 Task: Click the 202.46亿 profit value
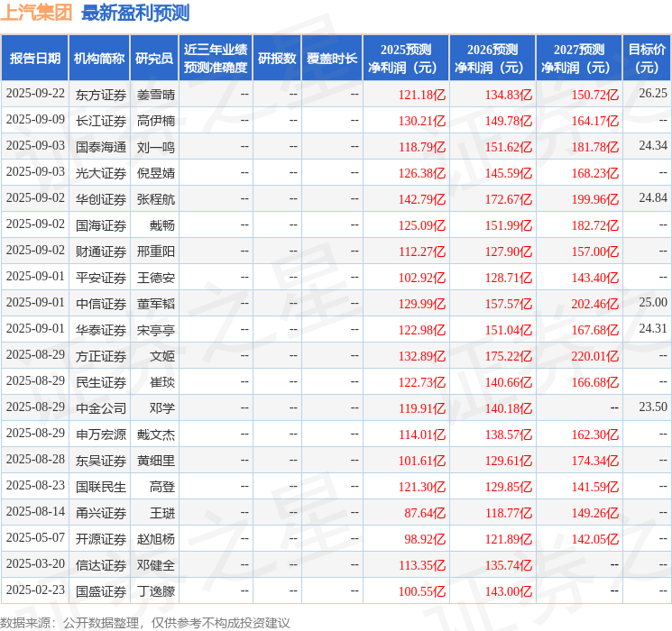(594, 304)
